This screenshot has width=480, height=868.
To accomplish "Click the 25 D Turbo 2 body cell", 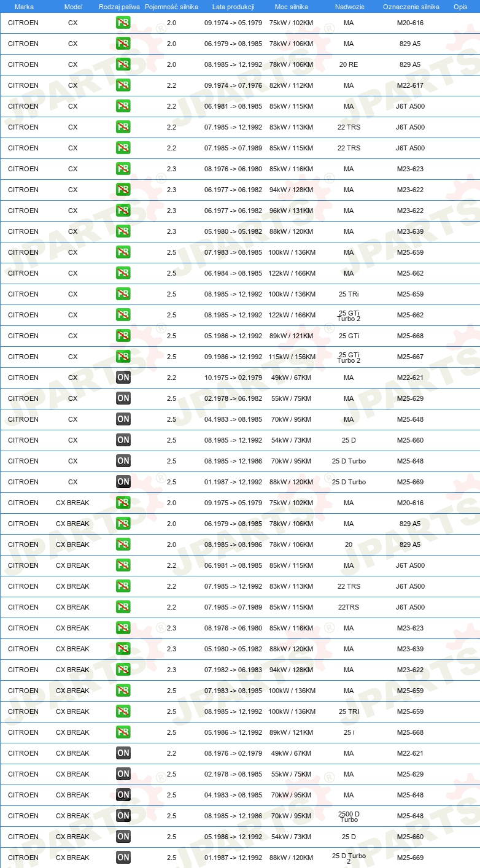I will pyautogui.click(x=349, y=858).
